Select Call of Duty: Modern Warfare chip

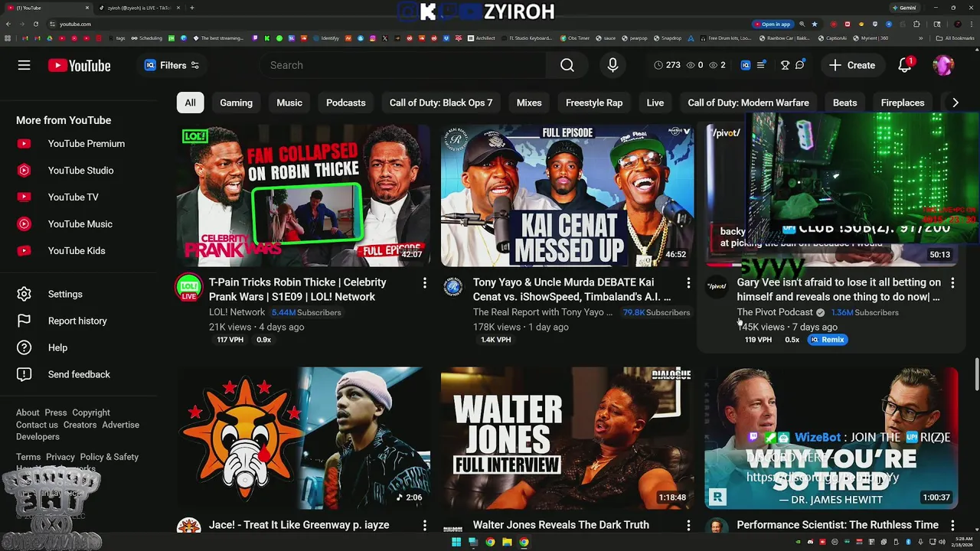click(748, 103)
